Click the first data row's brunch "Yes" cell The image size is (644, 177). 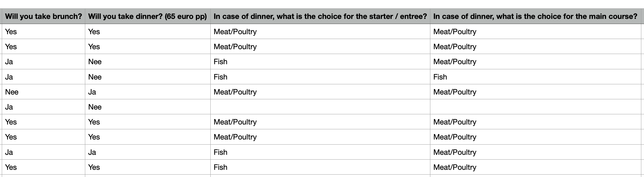(11, 32)
